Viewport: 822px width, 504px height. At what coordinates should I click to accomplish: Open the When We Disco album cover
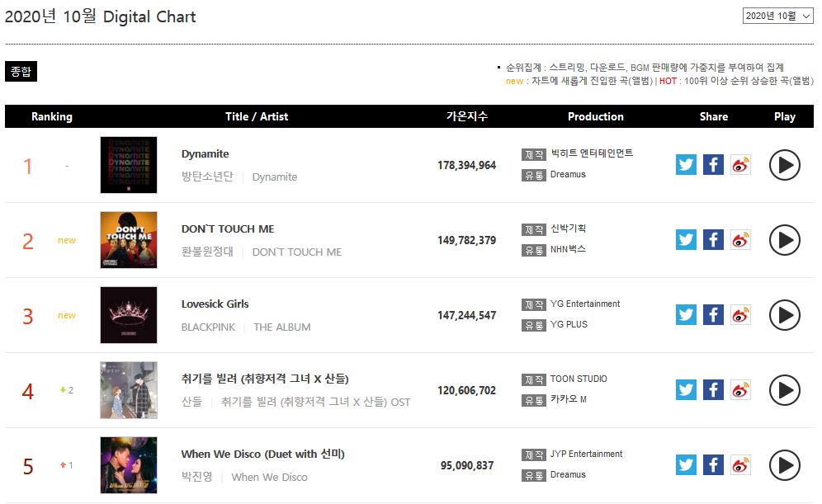click(128, 465)
